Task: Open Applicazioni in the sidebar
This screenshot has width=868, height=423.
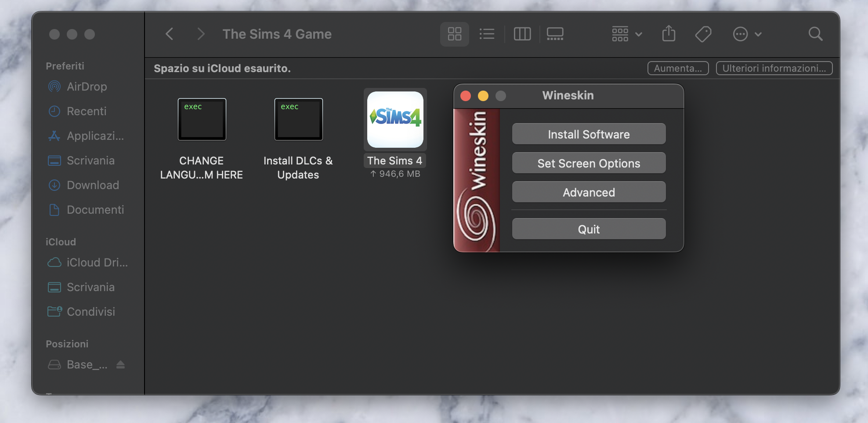Action: pyautogui.click(x=95, y=136)
